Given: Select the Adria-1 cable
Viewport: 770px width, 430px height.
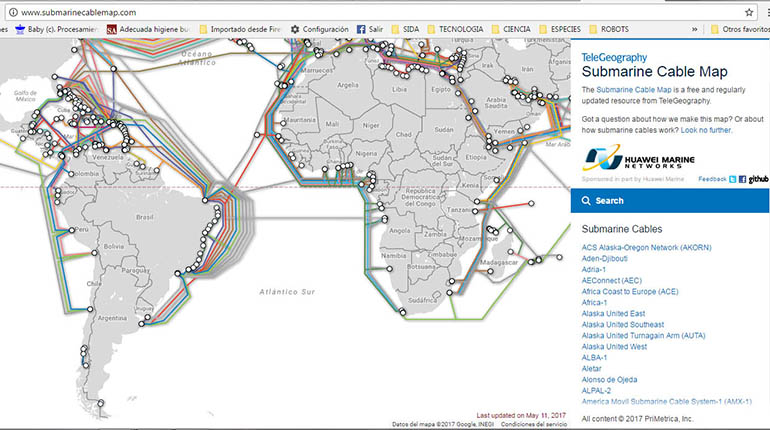Looking at the screenshot, I should tap(594, 269).
